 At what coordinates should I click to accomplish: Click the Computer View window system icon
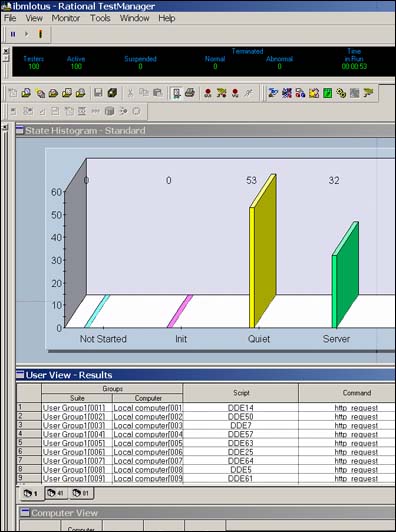[x=24, y=512]
